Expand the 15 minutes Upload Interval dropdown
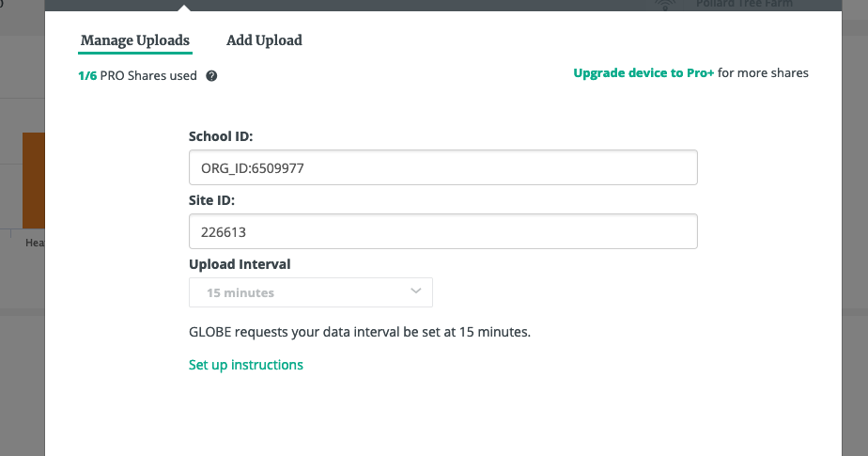This screenshot has width=868, height=456. (x=310, y=292)
